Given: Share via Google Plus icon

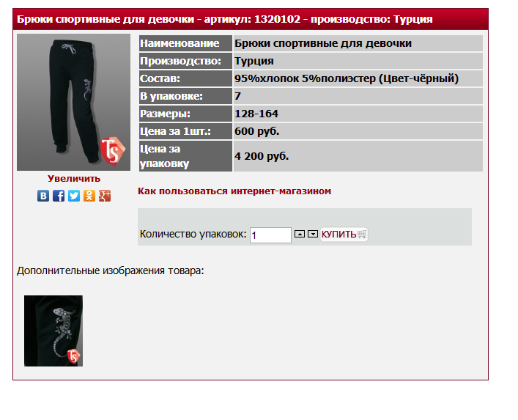Looking at the screenshot, I should point(105,196).
